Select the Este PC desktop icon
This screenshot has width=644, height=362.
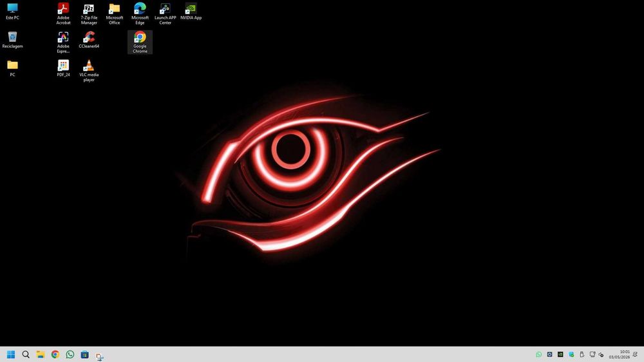point(12,12)
